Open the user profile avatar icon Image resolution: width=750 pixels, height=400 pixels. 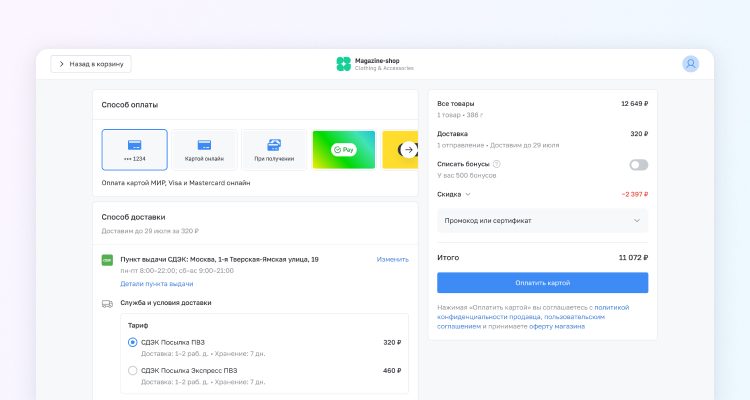pos(690,64)
